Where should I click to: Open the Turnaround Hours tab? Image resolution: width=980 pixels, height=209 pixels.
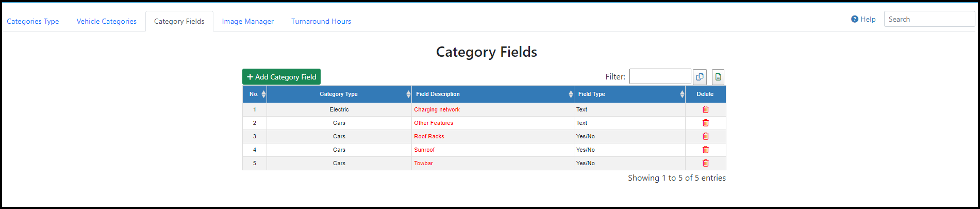[x=321, y=21]
